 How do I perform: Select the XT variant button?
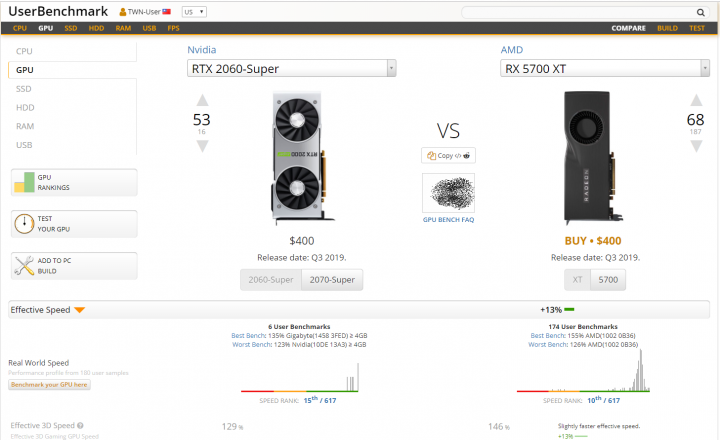tap(578, 280)
